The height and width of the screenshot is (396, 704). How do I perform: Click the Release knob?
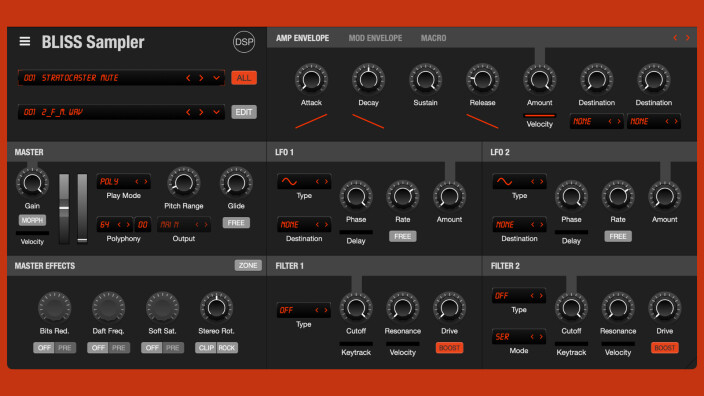482,79
